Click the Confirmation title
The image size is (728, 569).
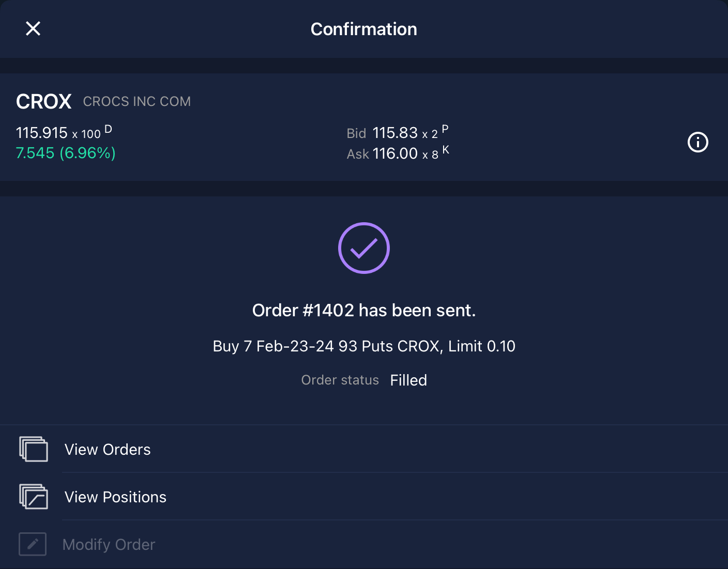tap(364, 29)
